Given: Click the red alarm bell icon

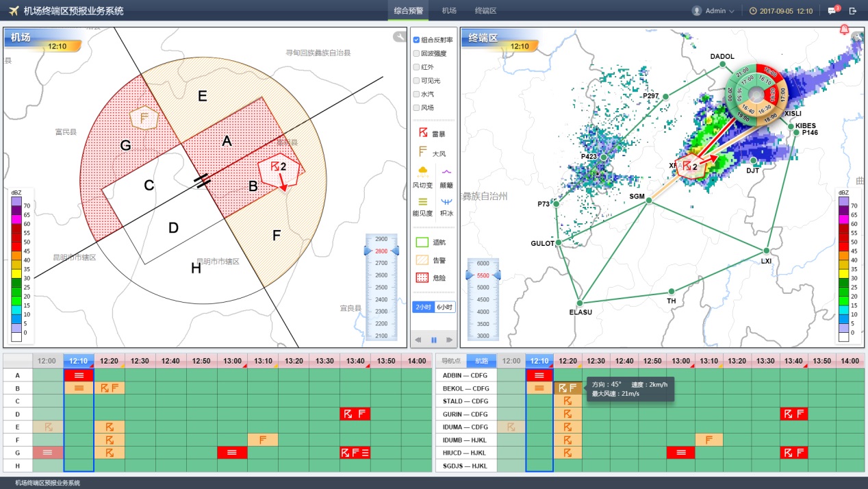Looking at the screenshot, I should click(x=844, y=29).
